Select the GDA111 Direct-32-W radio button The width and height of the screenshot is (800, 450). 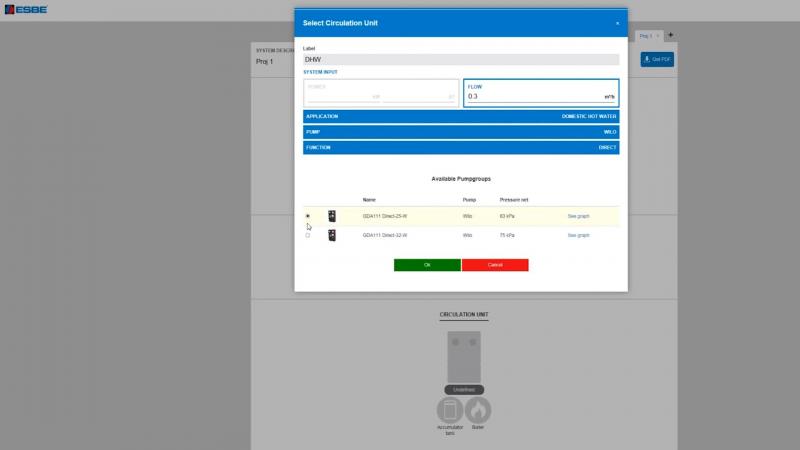308,235
